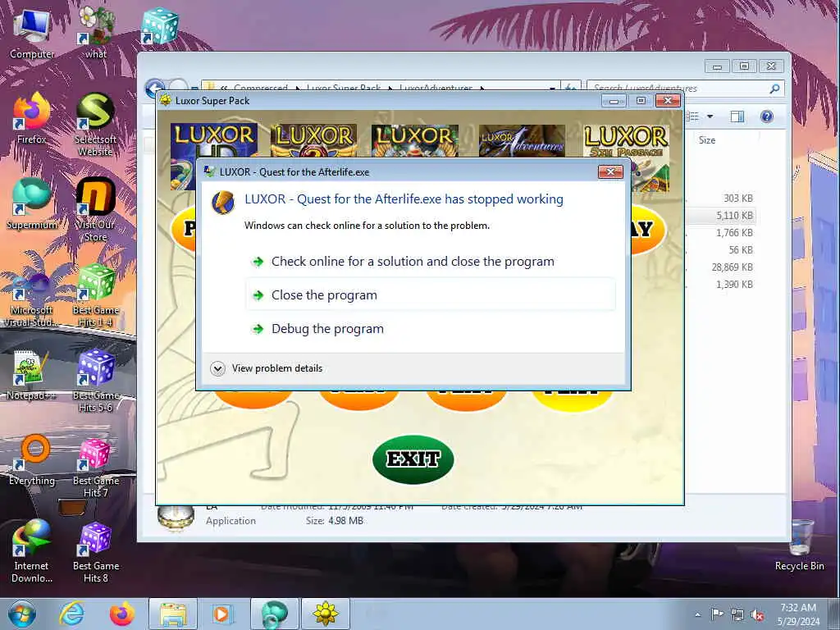
Task: Launch Firefox from the desktop
Action: click(32, 118)
